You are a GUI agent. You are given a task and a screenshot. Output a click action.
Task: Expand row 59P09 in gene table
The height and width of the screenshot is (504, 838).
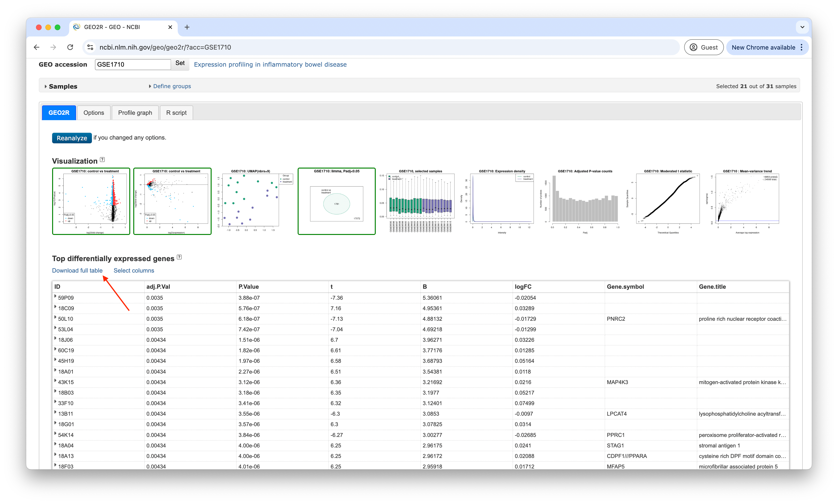coord(55,296)
